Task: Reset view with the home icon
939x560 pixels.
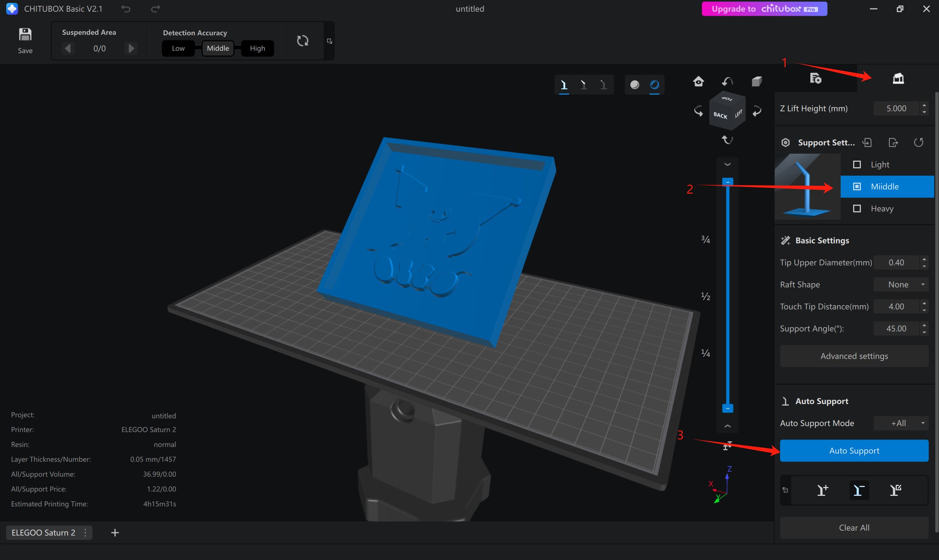Action: [x=699, y=81]
